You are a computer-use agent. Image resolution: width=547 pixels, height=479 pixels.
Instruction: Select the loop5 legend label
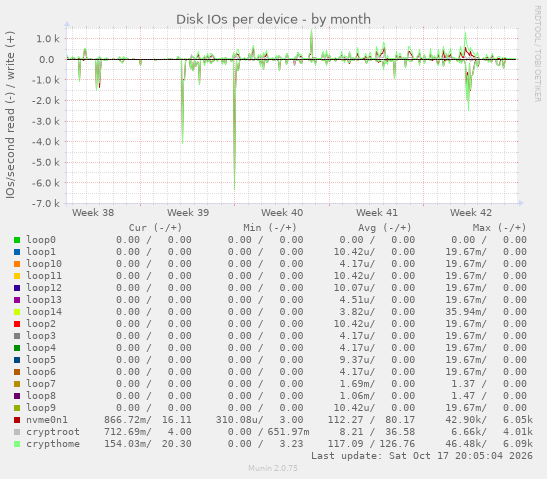point(41,360)
